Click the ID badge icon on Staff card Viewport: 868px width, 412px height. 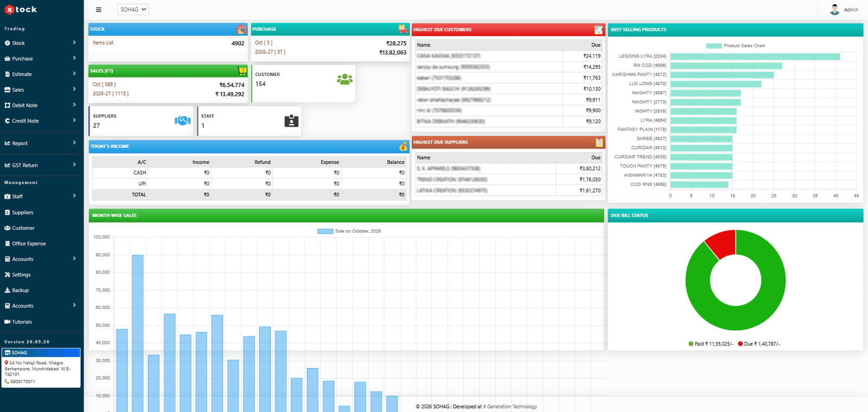click(x=291, y=121)
